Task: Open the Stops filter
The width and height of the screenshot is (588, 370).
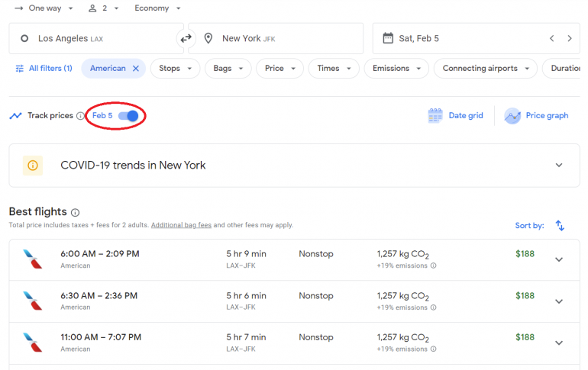Action: (x=175, y=69)
